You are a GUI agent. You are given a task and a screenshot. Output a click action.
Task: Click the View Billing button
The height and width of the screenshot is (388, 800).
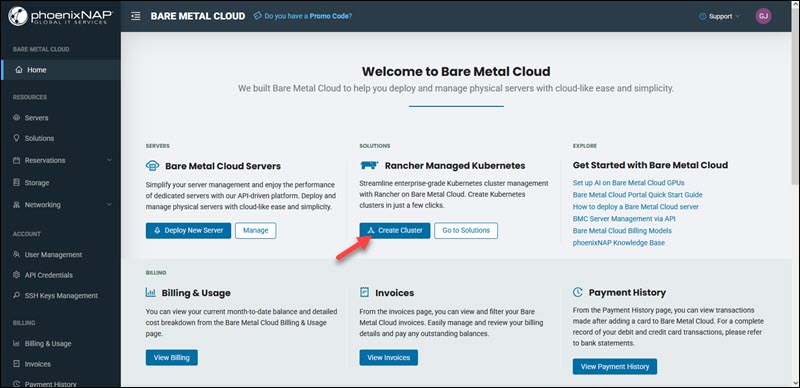point(171,357)
